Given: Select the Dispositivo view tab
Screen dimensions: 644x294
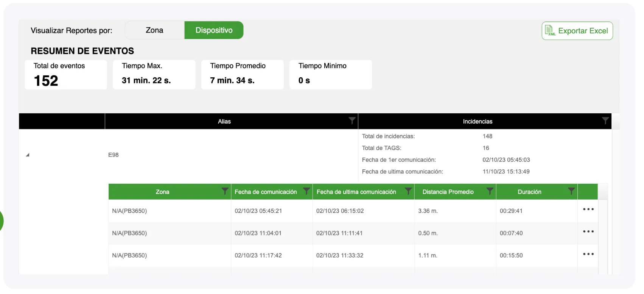Looking at the screenshot, I should click(x=214, y=30).
